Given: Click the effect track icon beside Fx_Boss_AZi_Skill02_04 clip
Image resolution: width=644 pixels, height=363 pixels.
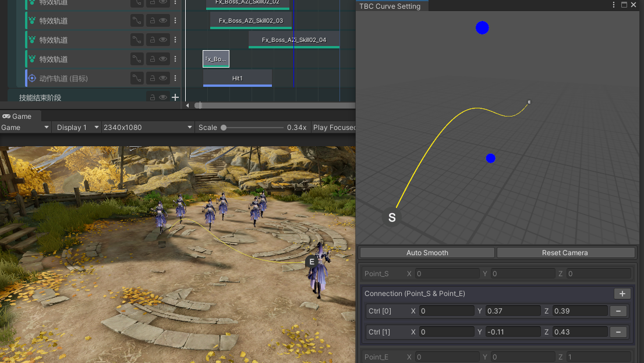Looking at the screenshot, I should tap(32, 40).
